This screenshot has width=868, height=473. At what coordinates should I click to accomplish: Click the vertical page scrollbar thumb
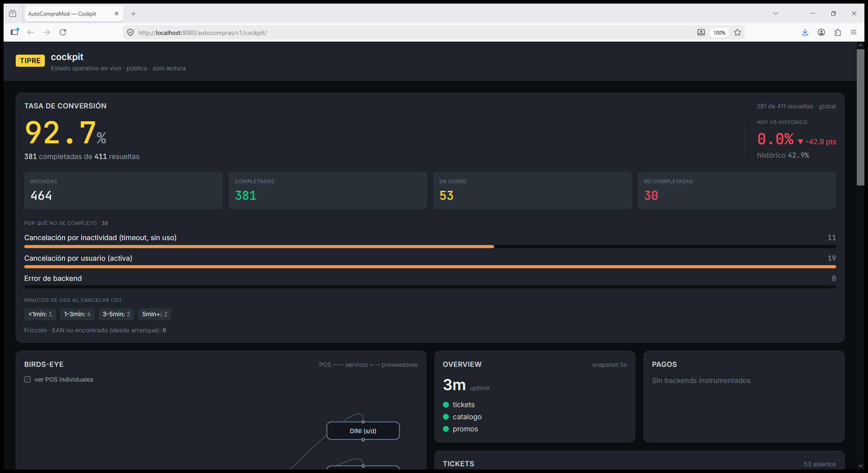860,117
